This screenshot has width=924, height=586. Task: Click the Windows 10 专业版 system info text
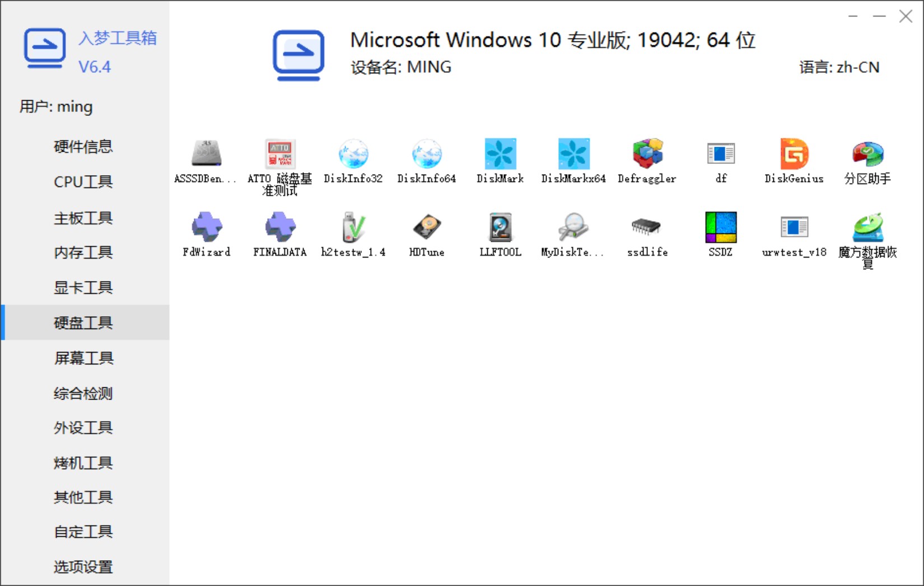point(553,40)
